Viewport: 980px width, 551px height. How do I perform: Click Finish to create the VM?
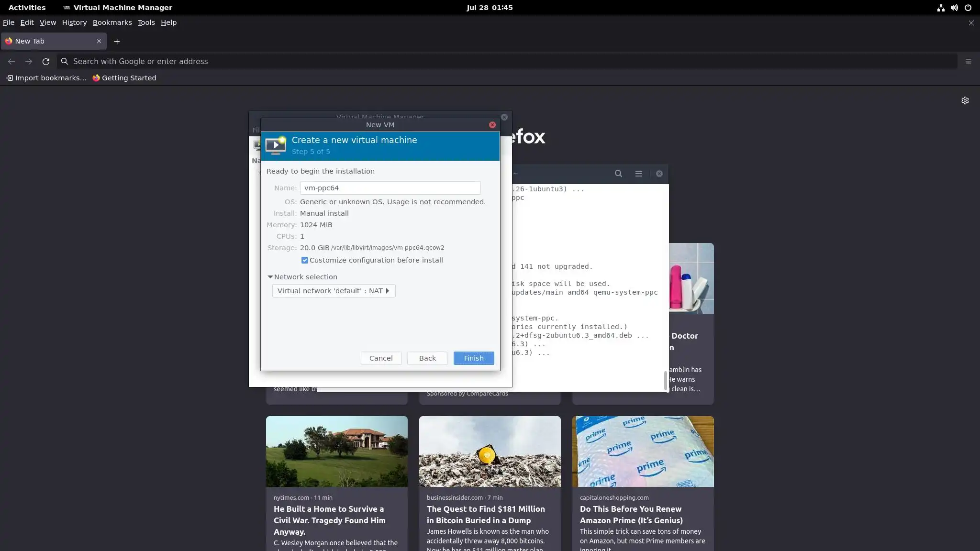[473, 358]
